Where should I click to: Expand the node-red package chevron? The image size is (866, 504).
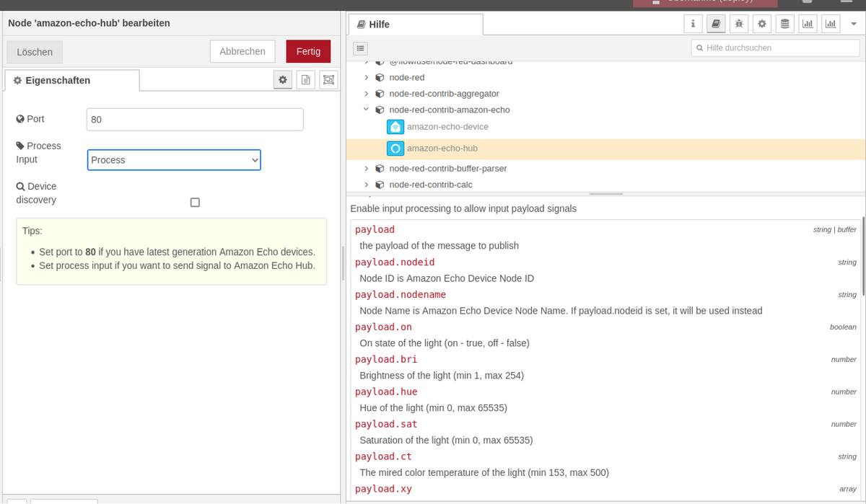(x=367, y=77)
